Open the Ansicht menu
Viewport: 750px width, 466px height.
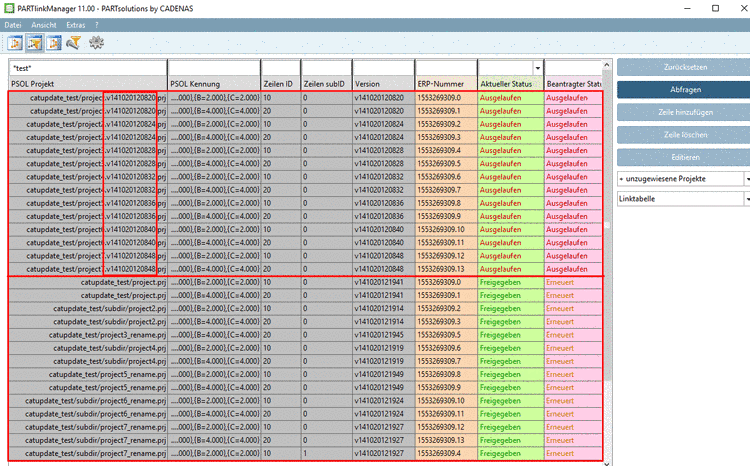coord(44,25)
